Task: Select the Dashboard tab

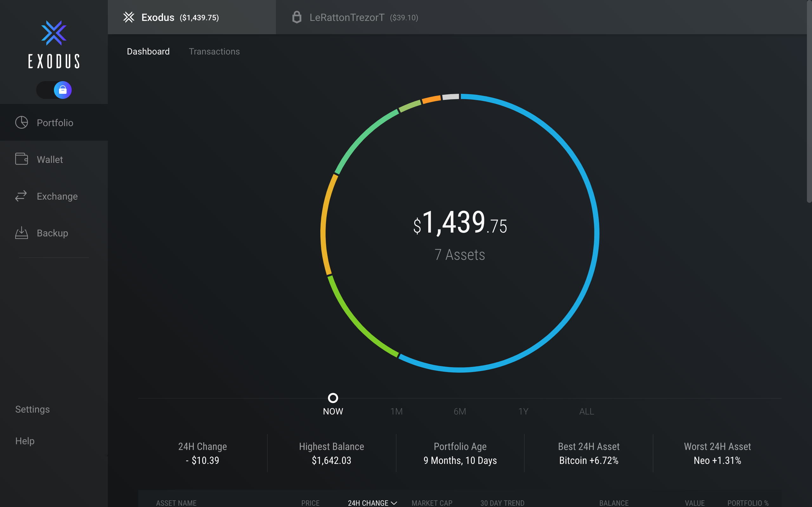Action: click(148, 51)
